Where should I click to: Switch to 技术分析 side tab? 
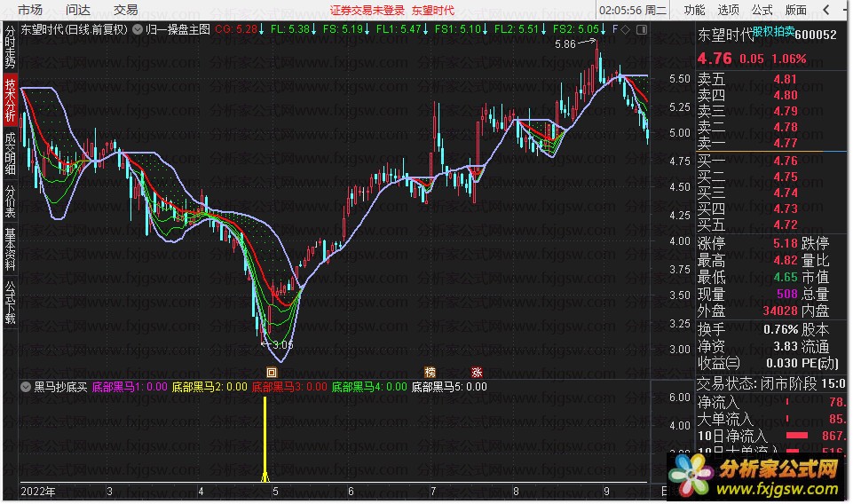pos(10,99)
